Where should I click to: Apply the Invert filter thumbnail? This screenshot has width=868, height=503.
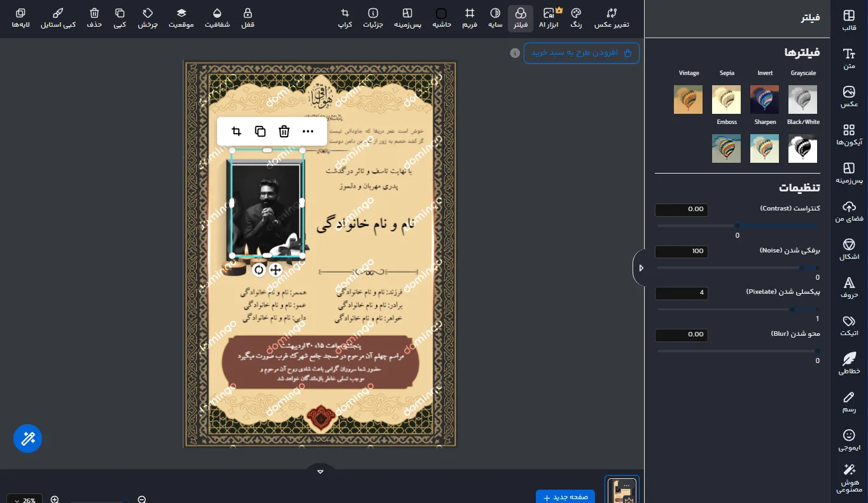click(764, 99)
